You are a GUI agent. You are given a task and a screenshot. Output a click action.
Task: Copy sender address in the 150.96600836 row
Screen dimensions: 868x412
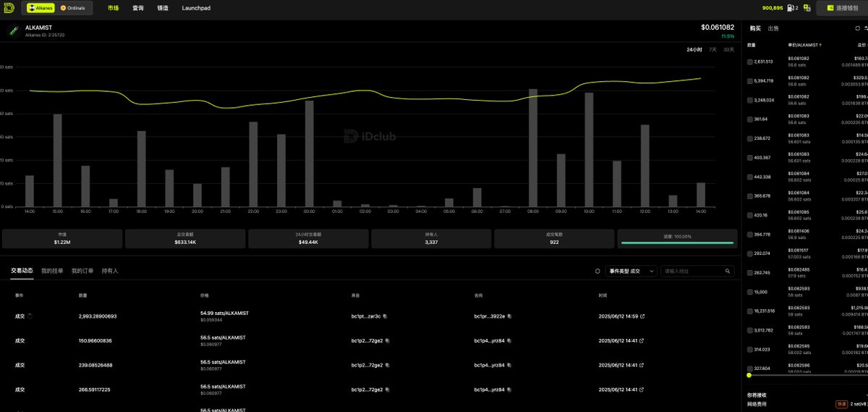tap(388, 340)
